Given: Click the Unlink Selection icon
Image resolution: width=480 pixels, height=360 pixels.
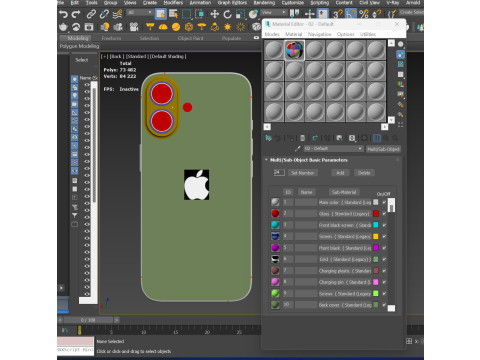Looking at the screenshot, I should point(104,14).
